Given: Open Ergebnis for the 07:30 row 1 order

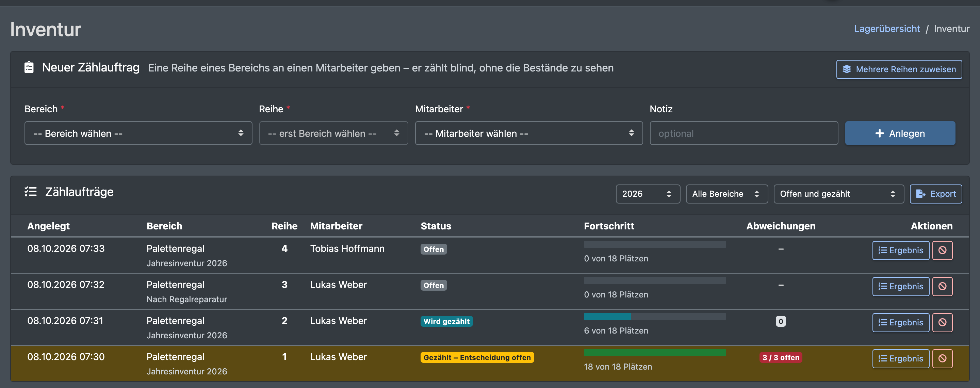Looking at the screenshot, I should (x=900, y=359).
